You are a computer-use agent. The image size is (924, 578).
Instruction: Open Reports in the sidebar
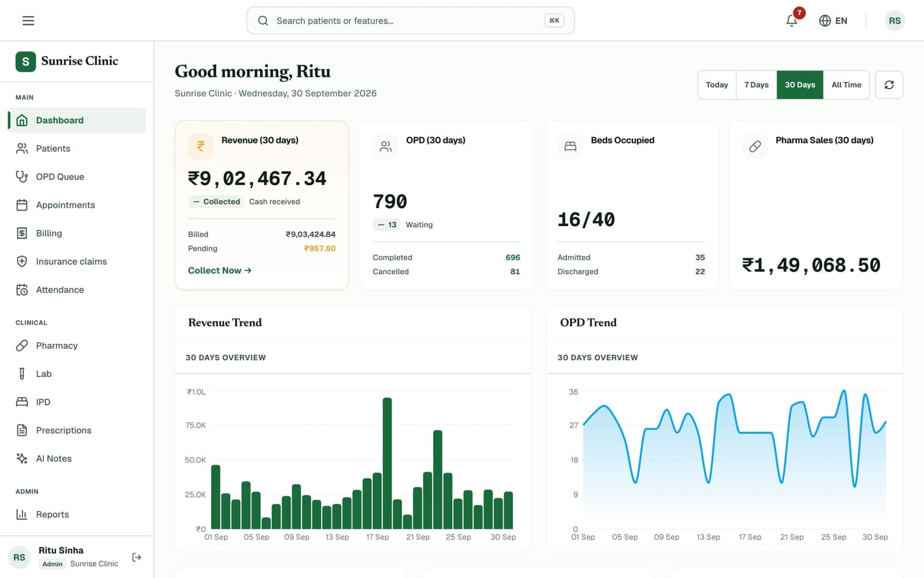click(77, 514)
